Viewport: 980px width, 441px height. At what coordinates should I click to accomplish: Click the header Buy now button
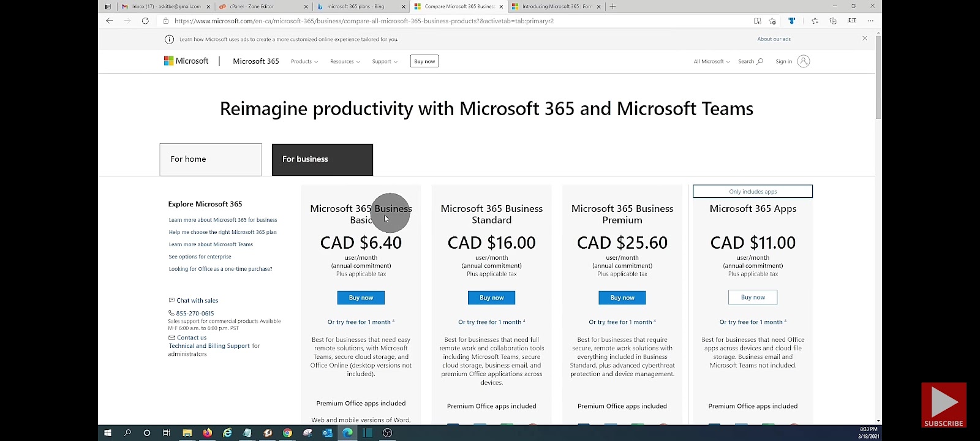tap(424, 61)
